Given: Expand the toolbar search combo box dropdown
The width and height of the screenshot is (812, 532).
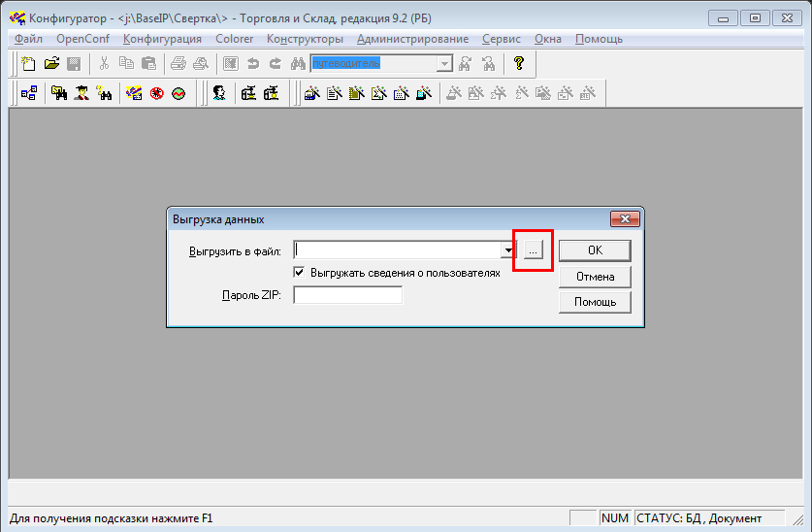Looking at the screenshot, I should click(x=444, y=64).
